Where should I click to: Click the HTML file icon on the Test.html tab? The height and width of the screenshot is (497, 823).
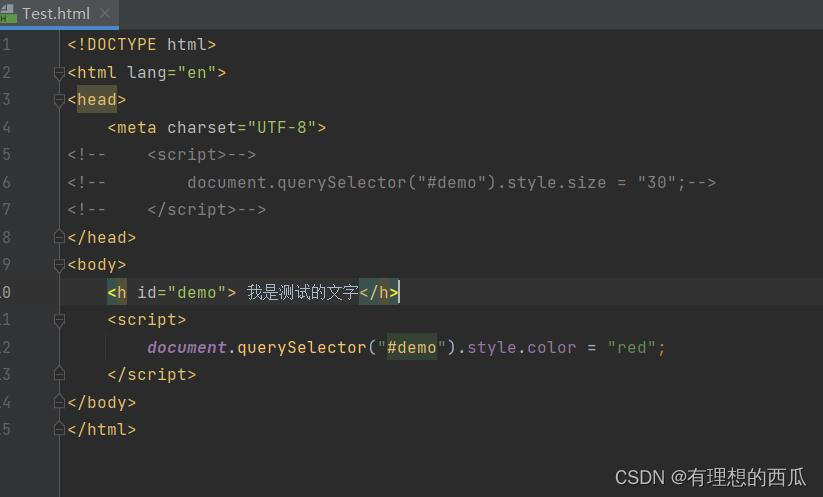coord(8,13)
